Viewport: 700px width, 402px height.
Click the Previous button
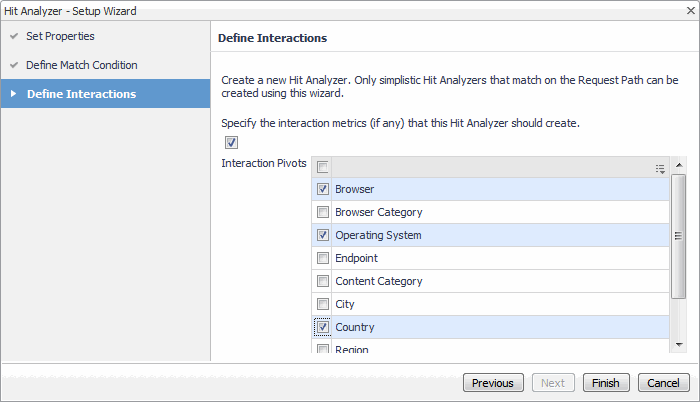pyautogui.click(x=492, y=383)
